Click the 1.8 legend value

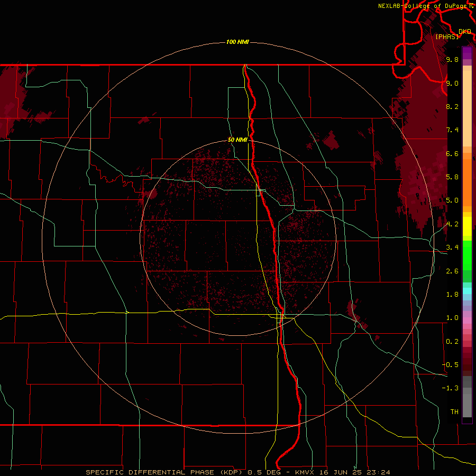click(452, 295)
